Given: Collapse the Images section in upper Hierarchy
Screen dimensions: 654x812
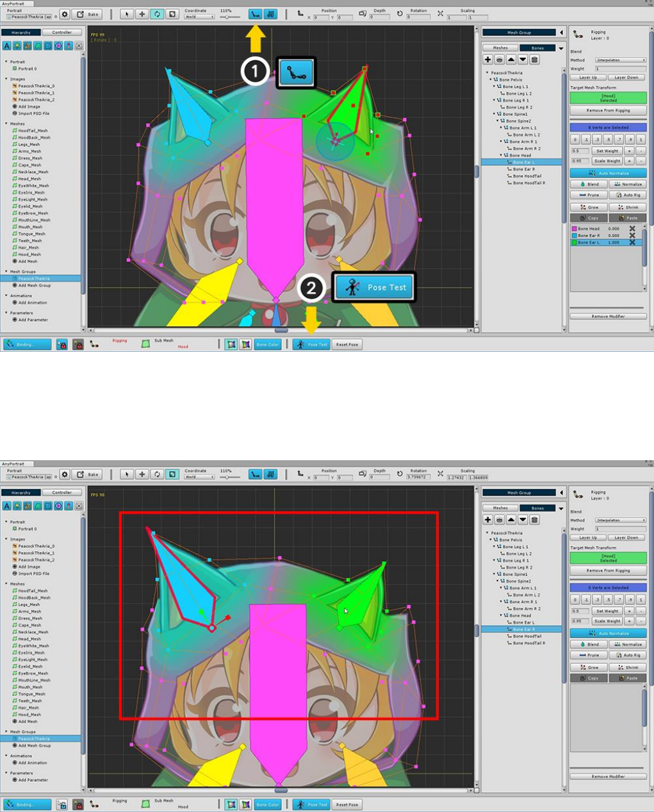Looking at the screenshot, I should 6,79.
